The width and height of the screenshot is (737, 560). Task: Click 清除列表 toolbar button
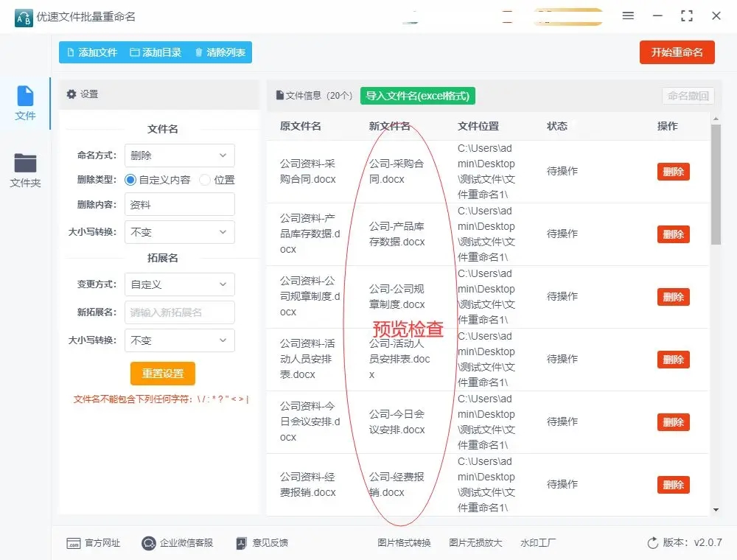click(x=220, y=52)
